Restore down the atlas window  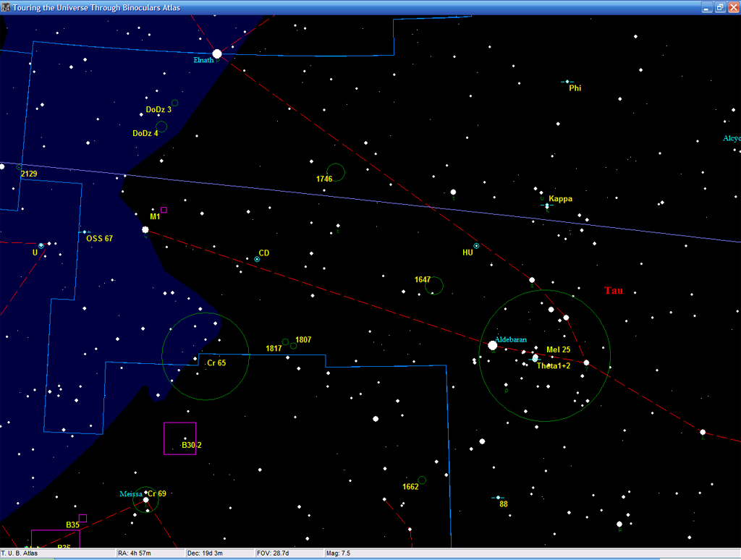coord(720,7)
